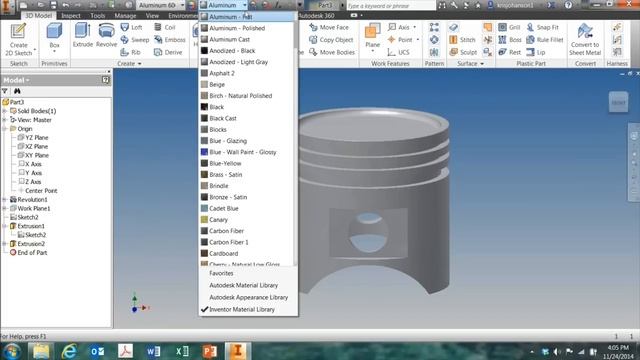
Task: Create a work Plane
Action: pos(372,36)
